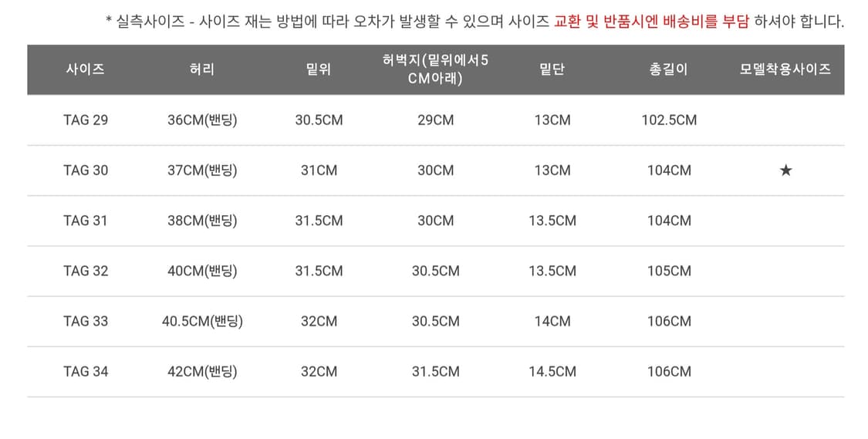Click the TAG 32 row label
This screenshot has height=439, width=868.
pos(86,271)
